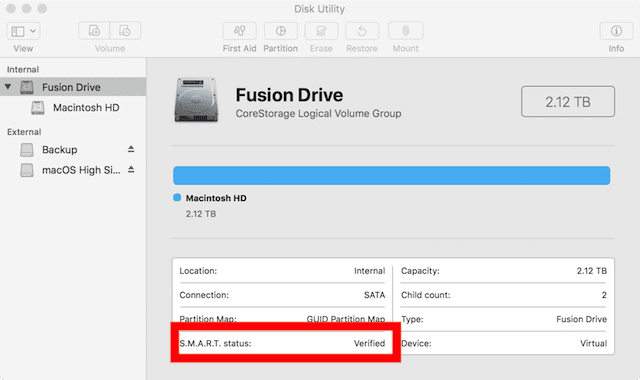The height and width of the screenshot is (380, 640).
Task: Click the Fusion Drive title heading
Action: [x=289, y=95]
